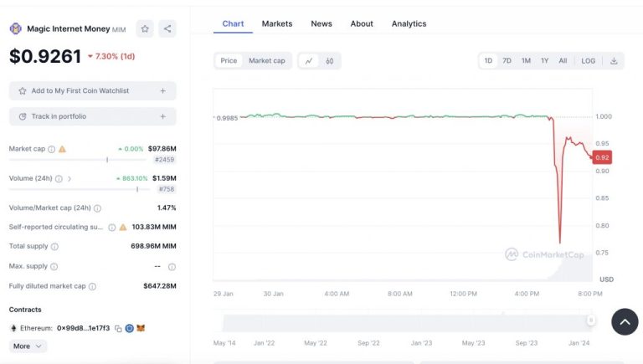Image resolution: width=643 pixels, height=364 pixels.
Task: Click the plus icon on Track in portfolio
Action: point(162,116)
